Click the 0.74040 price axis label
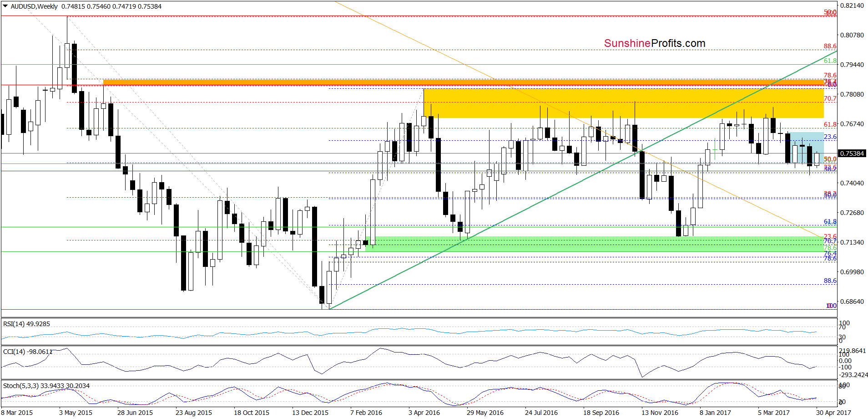The height and width of the screenshot is (419, 868). [852, 183]
